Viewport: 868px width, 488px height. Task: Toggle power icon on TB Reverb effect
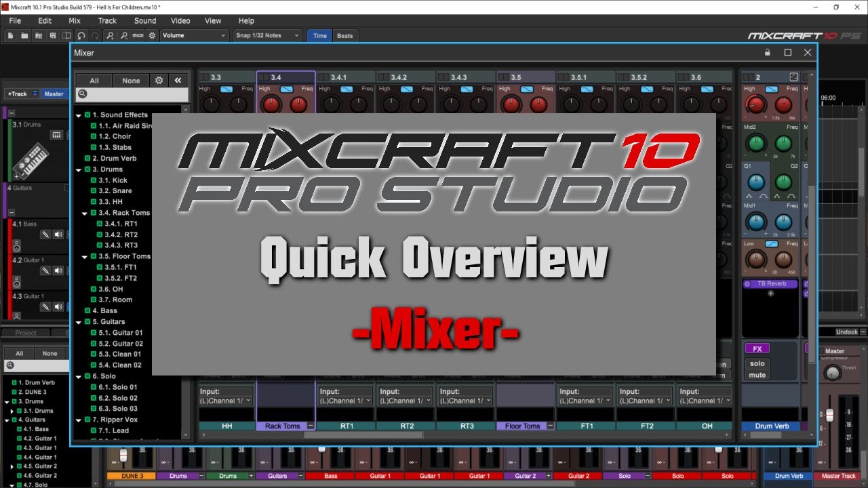point(748,284)
